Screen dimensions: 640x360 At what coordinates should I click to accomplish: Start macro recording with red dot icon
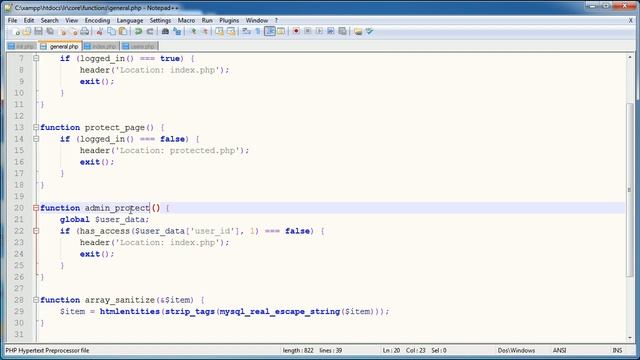(296, 31)
